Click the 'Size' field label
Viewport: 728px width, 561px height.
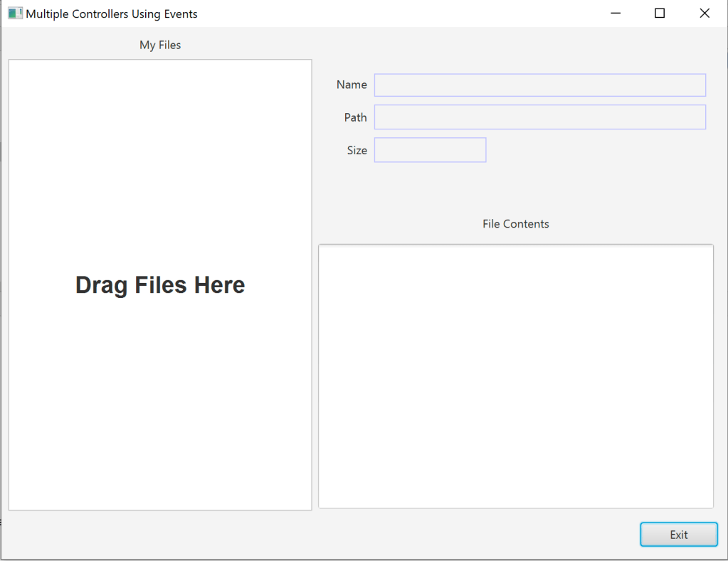point(357,150)
